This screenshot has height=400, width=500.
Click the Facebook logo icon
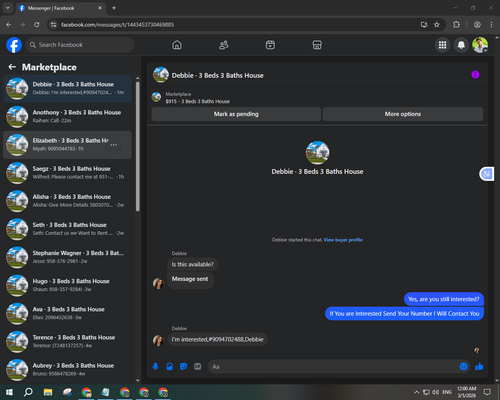(14, 45)
